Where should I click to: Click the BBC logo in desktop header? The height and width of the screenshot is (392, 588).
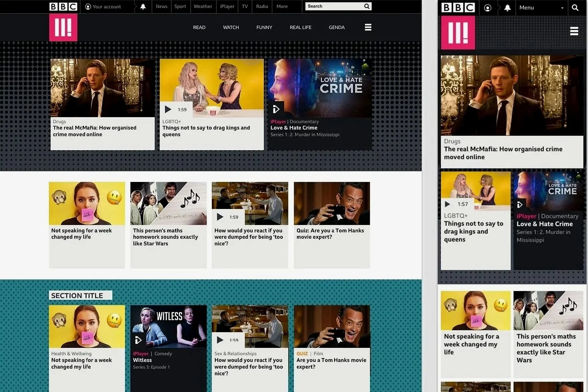click(63, 7)
